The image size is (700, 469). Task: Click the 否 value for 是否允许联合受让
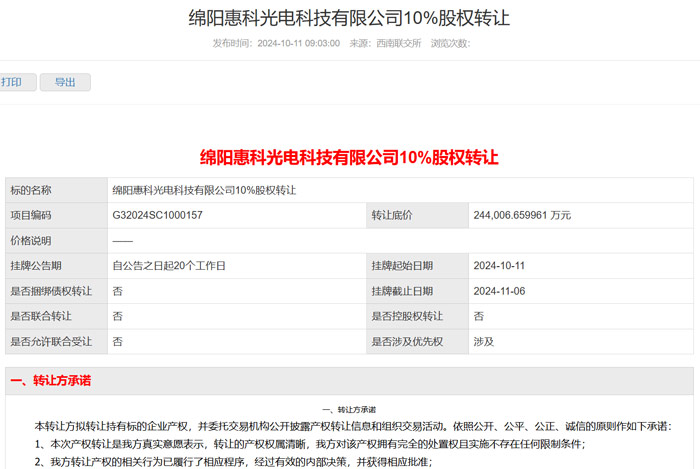pos(117,342)
